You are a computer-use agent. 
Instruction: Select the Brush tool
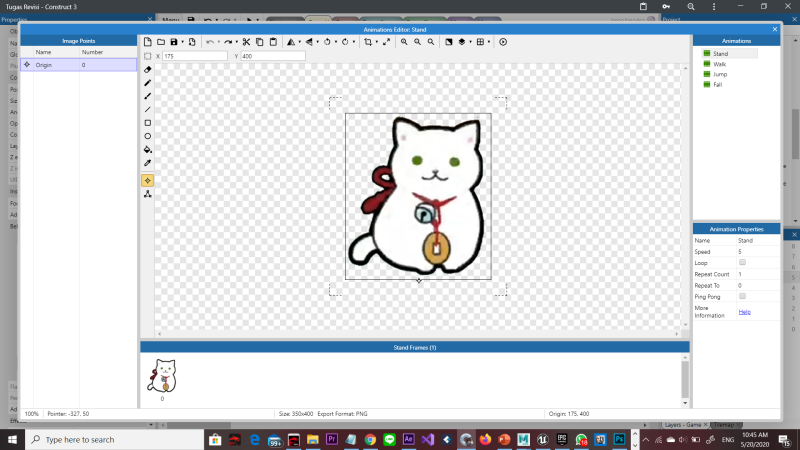147,96
